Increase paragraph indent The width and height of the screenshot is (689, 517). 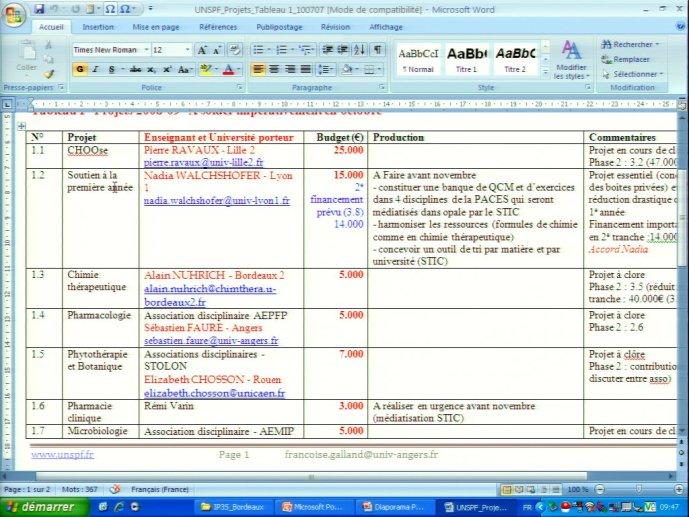pos(343,50)
